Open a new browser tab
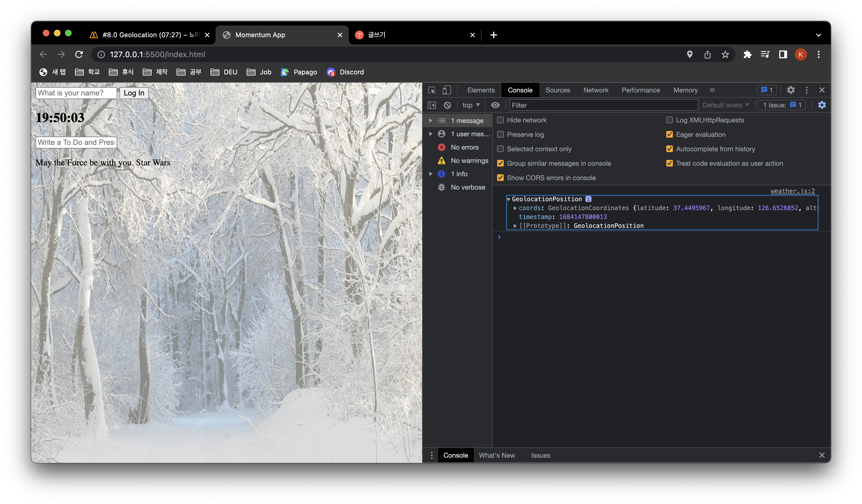 point(493,35)
